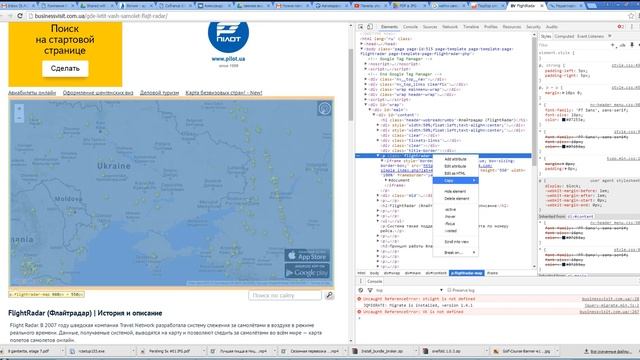The image size is (640, 360).
Task: Enable the Preserve log checkbox
Action: pos(449,290)
